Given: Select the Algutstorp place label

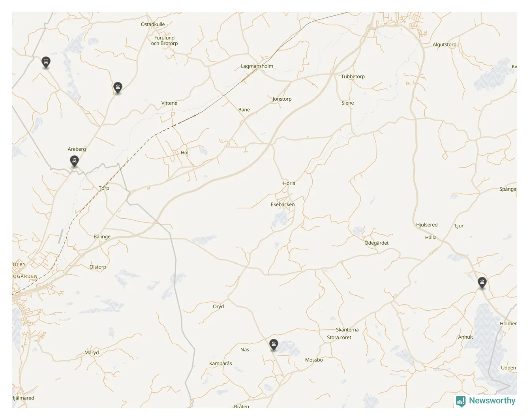Looking at the screenshot, I should (x=445, y=45).
